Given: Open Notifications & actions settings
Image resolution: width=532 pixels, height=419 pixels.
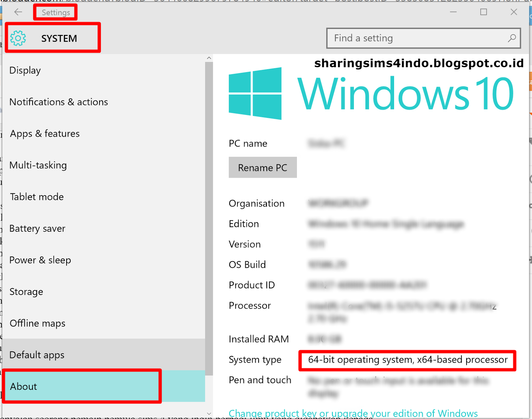Looking at the screenshot, I should 104,102.
